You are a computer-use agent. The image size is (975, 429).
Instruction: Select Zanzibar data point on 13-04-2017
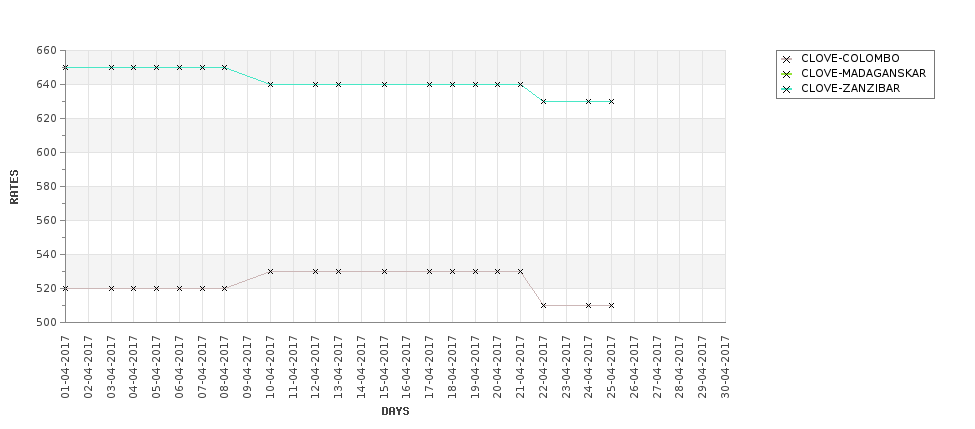click(338, 85)
